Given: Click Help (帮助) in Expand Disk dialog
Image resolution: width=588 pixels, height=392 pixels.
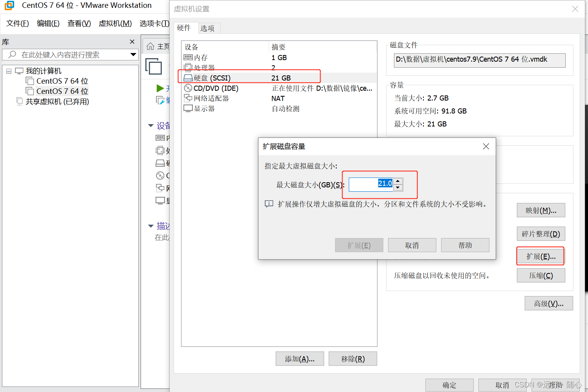Looking at the screenshot, I should [465, 245].
